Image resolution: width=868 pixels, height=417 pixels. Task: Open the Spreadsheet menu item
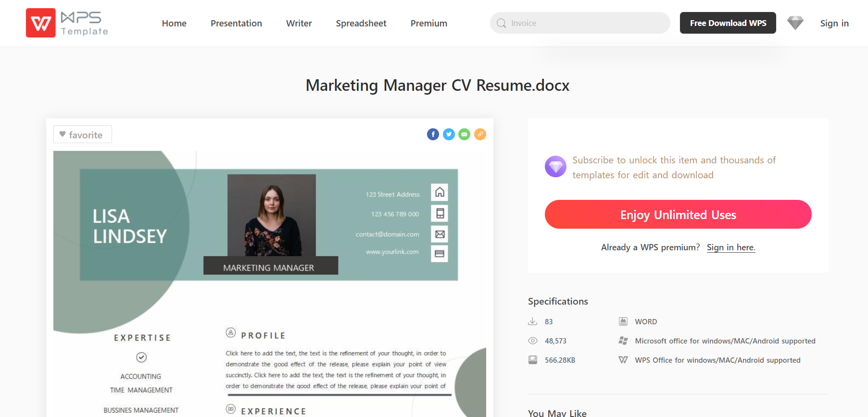tap(361, 23)
